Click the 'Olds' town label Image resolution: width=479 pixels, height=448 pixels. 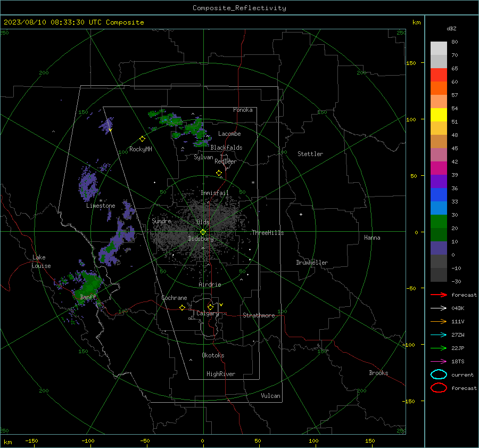203,222
